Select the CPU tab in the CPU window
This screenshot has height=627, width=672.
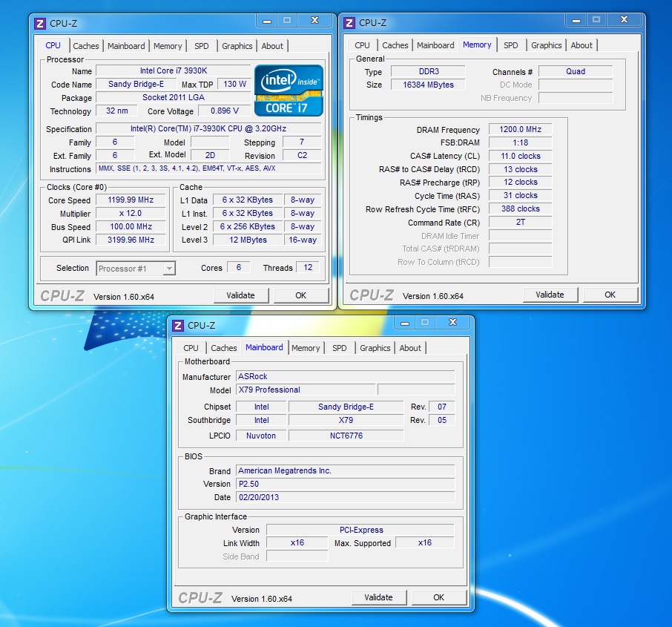pos(53,45)
